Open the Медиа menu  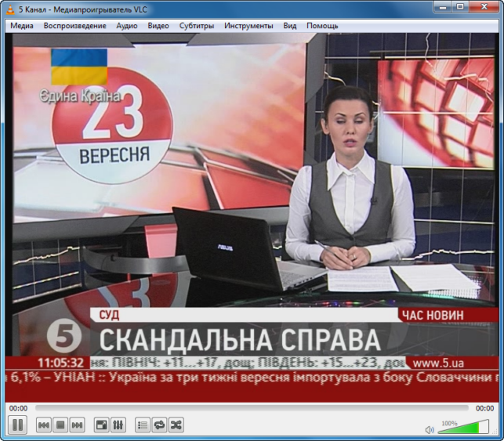click(x=22, y=26)
